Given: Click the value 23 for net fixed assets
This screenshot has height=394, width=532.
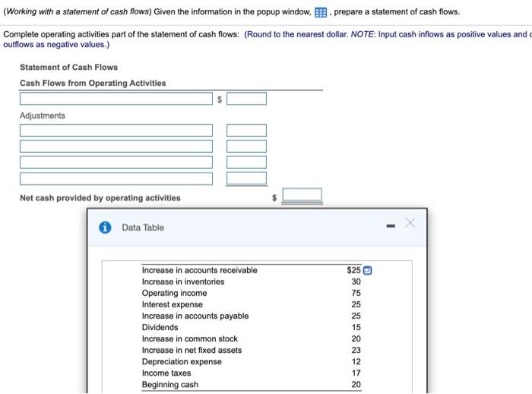Looking at the screenshot, I should coord(356,350).
